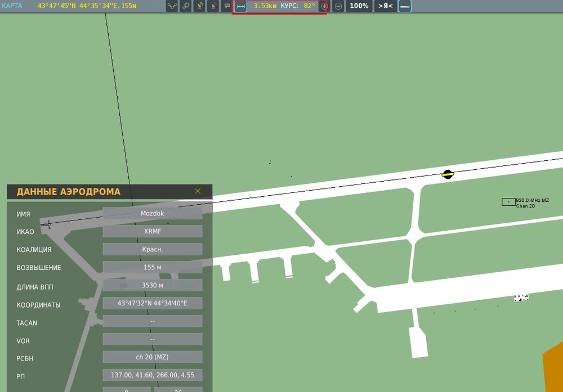
Task: Select the satellite view icon in toolbar
Action: [x=186, y=6]
